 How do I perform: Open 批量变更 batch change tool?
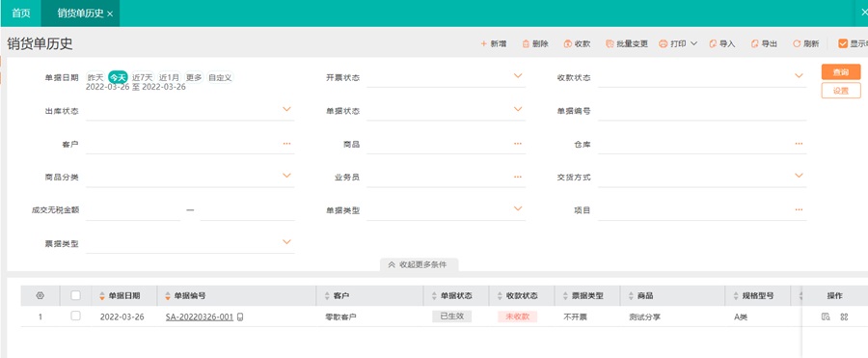click(627, 43)
